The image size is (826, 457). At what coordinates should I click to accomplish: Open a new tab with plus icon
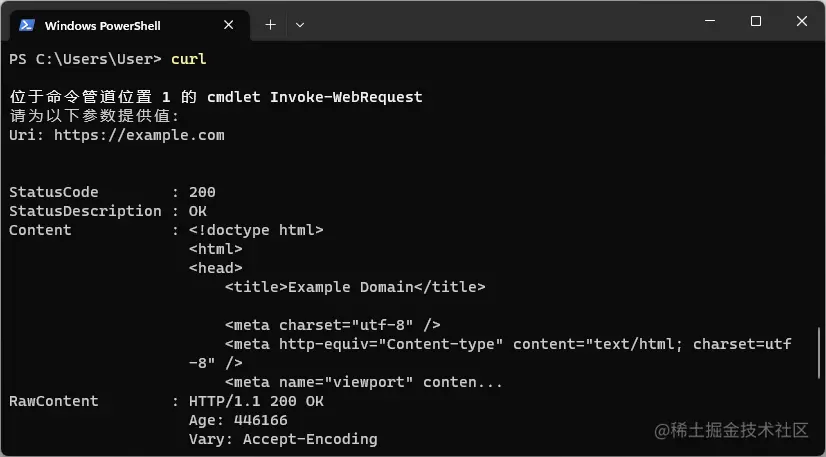(270, 25)
